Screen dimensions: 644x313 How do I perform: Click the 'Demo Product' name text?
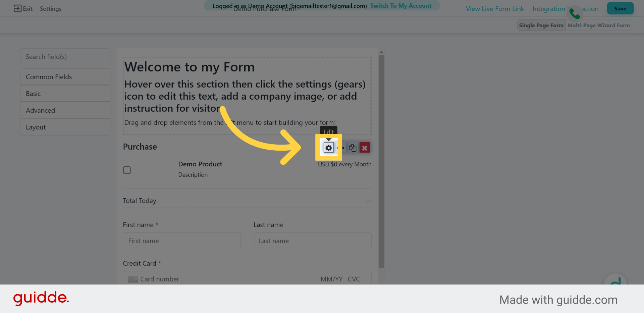[x=200, y=164]
